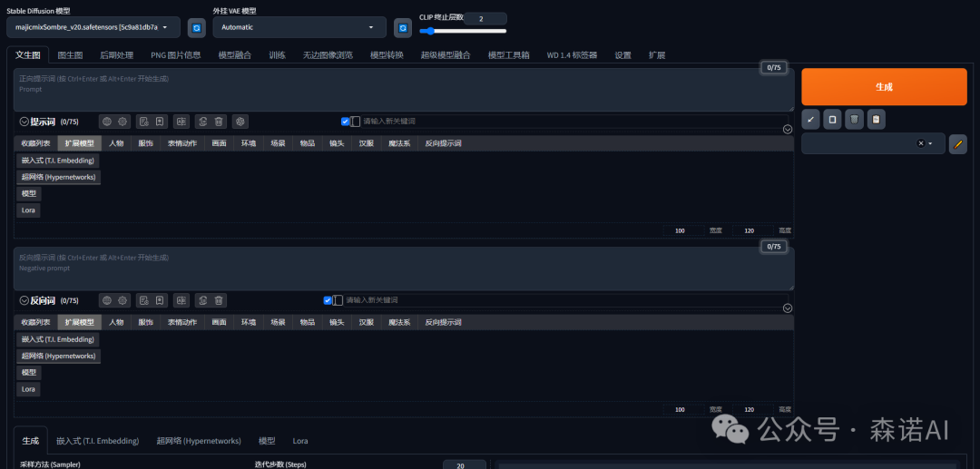The width and height of the screenshot is (980, 469).
Task: Click the trash icon in the 反向词 toolbar
Action: pos(218,300)
